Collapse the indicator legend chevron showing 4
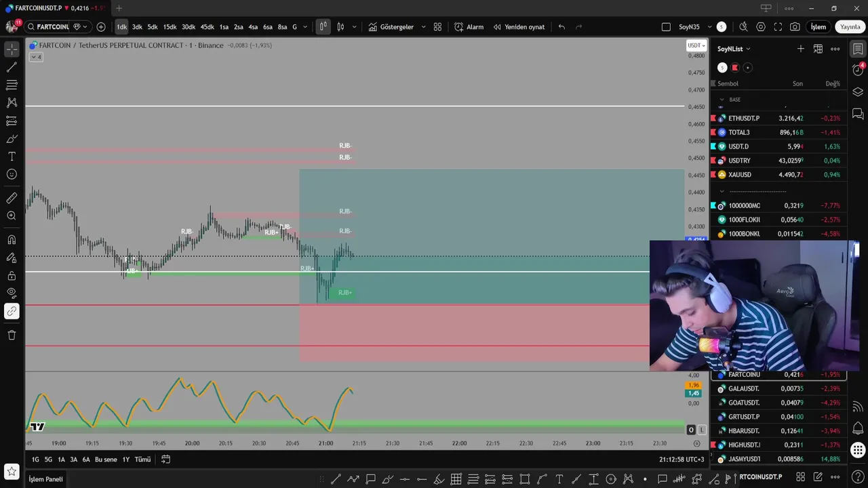The width and height of the screenshot is (868, 488). coord(36,57)
